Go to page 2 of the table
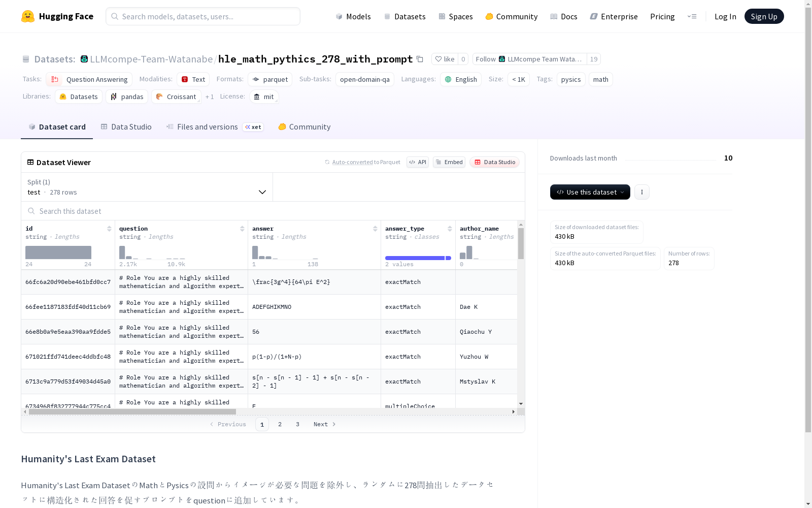Viewport: 812px width, 508px height. 280,424
